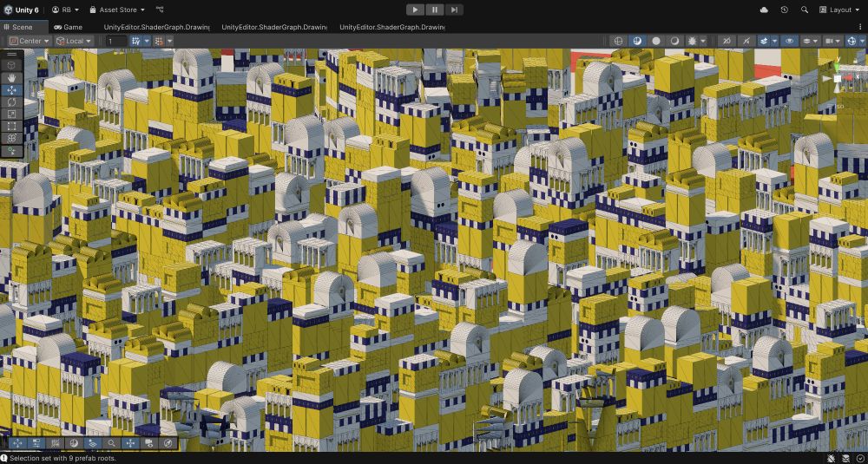Click the green Y axis gizmo cone
This screenshot has height=464, width=868.
[838, 65]
